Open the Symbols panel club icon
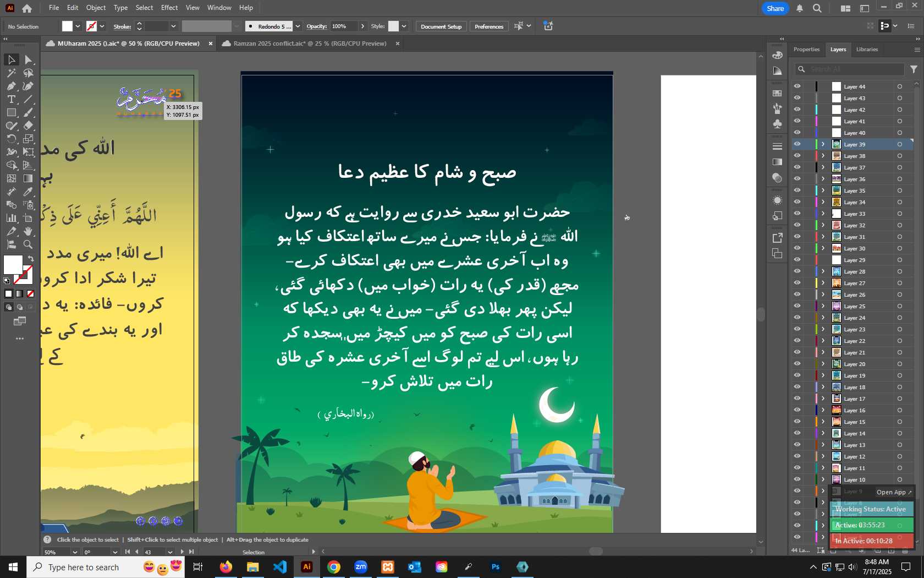Image resolution: width=924 pixels, height=578 pixels. pos(777,124)
